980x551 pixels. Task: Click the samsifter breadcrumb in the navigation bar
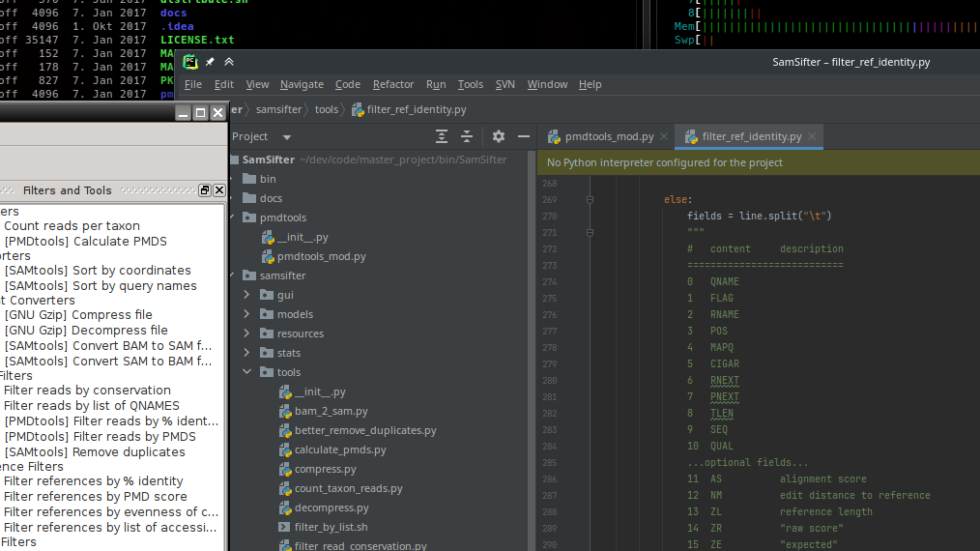(x=279, y=109)
